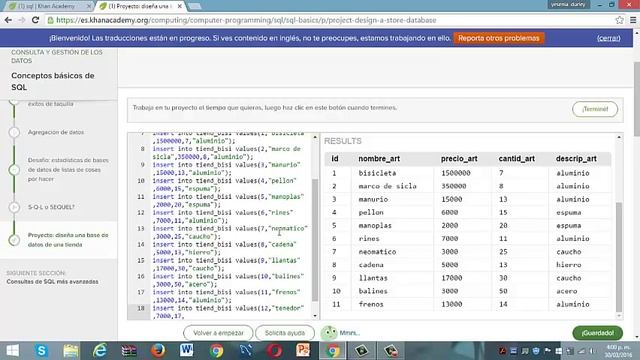Open Microsoft Word from the taskbar
The image size is (640, 360).
point(187,351)
